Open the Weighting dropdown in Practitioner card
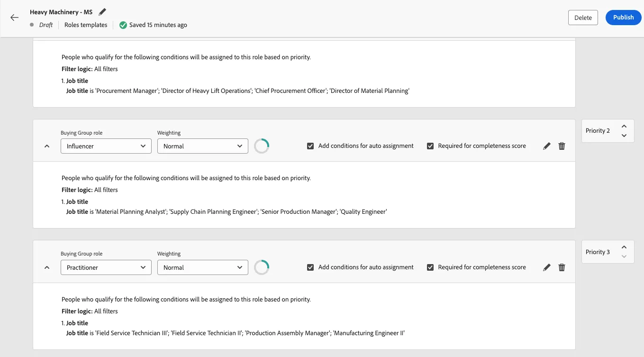Screen dimensions: 644x357 pos(203,267)
